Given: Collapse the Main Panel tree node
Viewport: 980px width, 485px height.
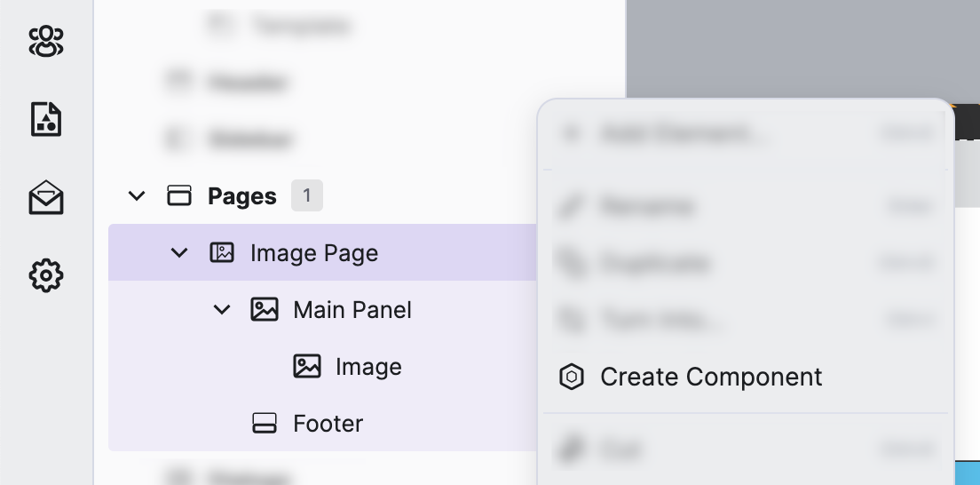Looking at the screenshot, I should click(222, 310).
